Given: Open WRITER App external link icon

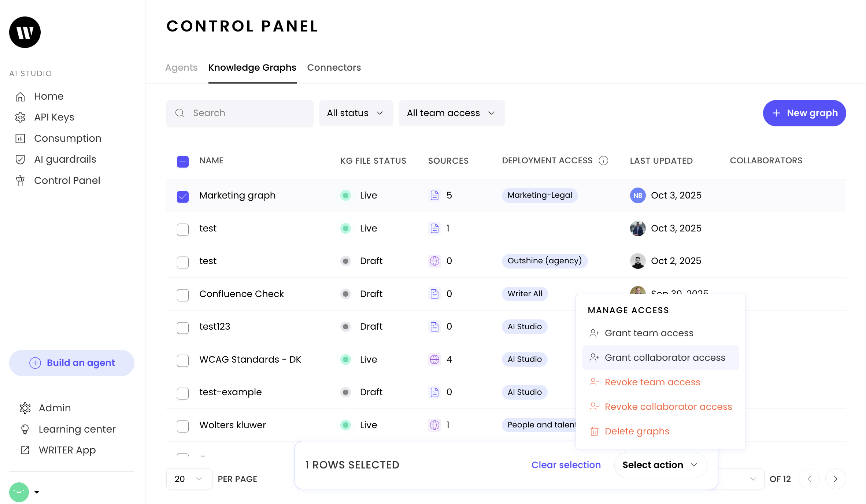Looking at the screenshot, I should pos(25,450).
